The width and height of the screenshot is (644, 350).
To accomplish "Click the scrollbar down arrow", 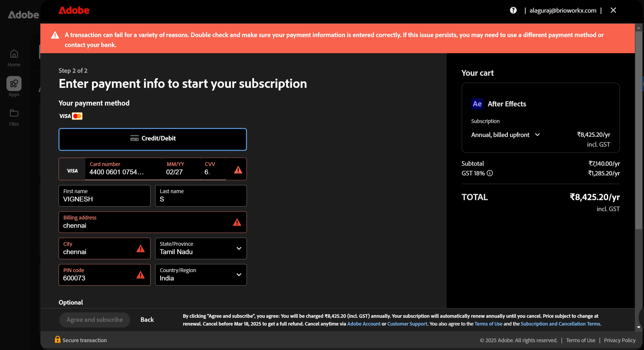I will (x=639, y=327).
